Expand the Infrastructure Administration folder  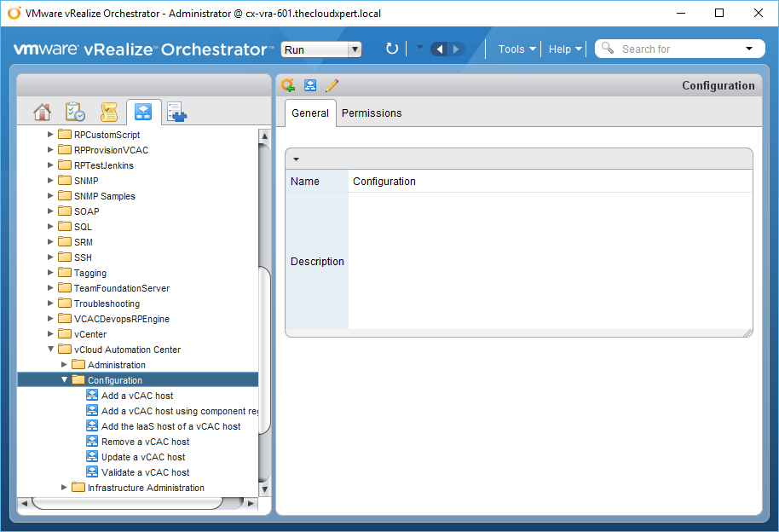(x=64, y=488)
